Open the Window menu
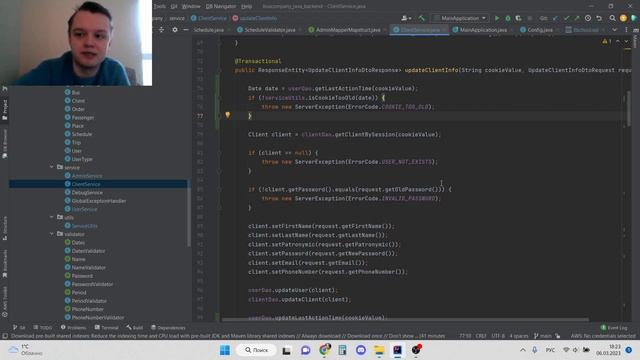 point(191,6)
